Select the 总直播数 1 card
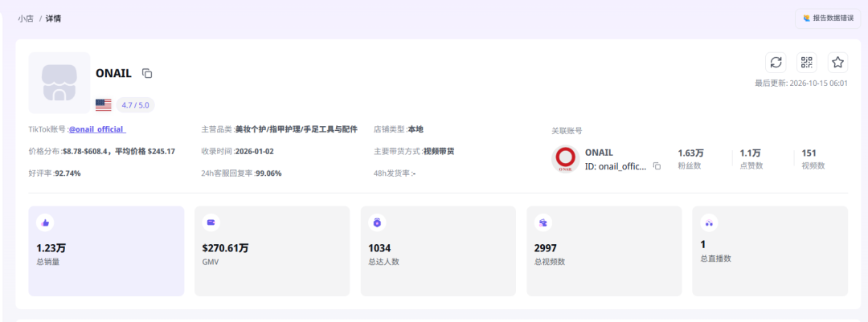Image resolution: width=868 pixels, height=322 pixels. pos(770,251)
